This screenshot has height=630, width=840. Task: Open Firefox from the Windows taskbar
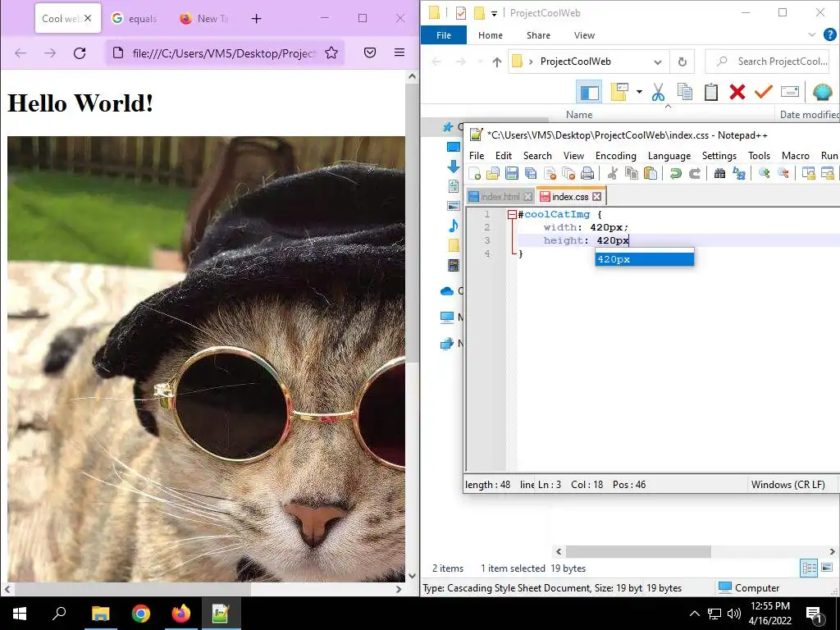click(x=181, y=613)
